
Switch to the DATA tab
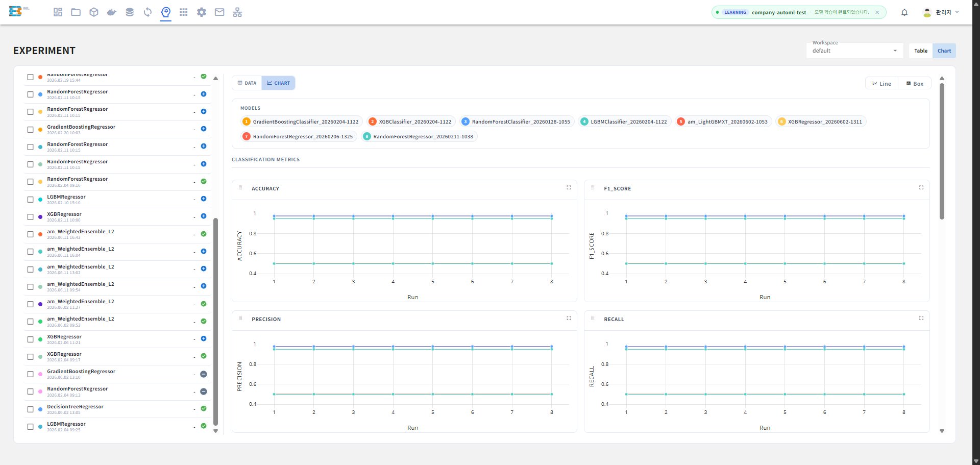pyautogui.click(x=247, y=83)
